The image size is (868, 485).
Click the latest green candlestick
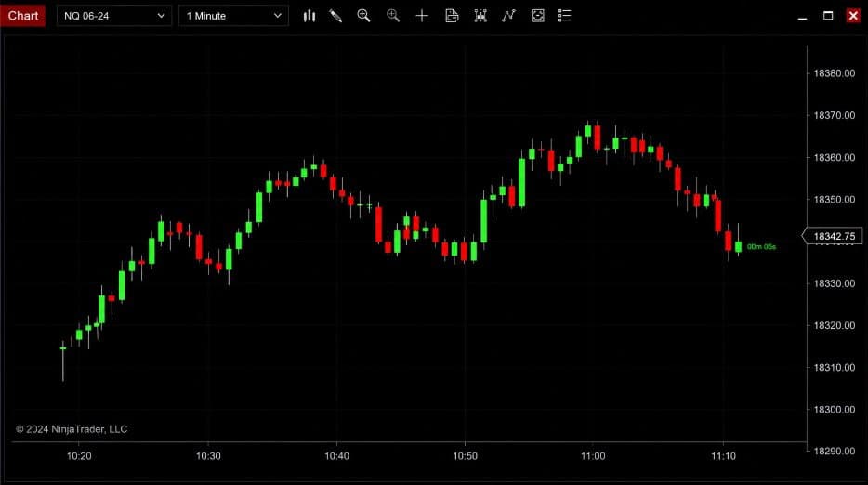pyautogui.click(x=738, y=246)
